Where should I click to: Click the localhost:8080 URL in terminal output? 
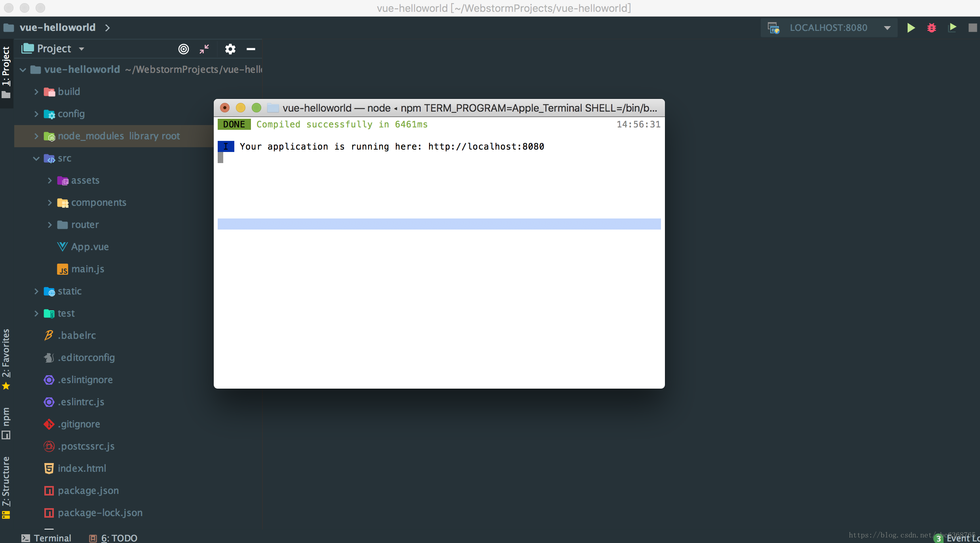[486, 146]
